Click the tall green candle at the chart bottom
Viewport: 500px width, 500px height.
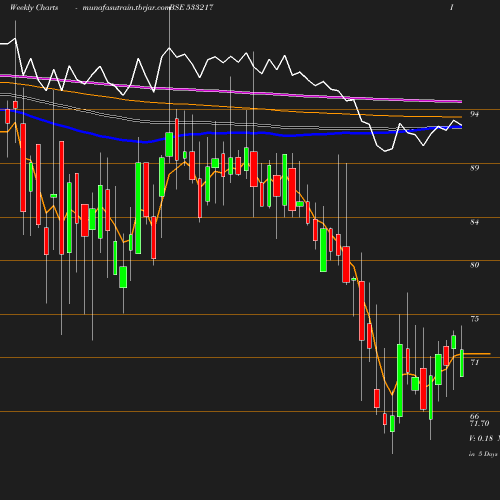point(400,380)
